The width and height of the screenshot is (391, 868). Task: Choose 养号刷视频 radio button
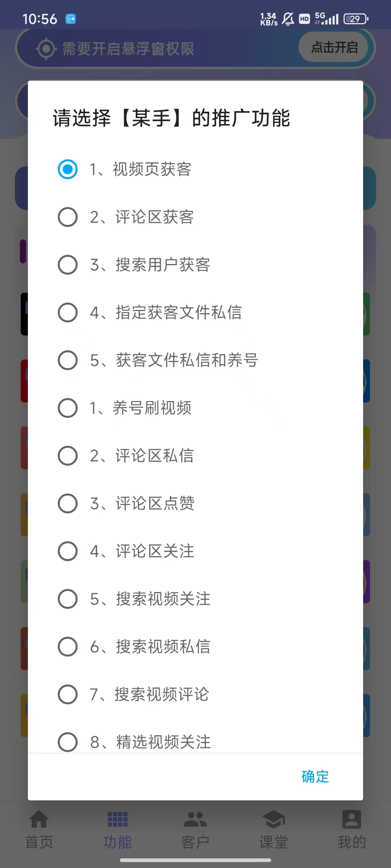coord(68,408)
